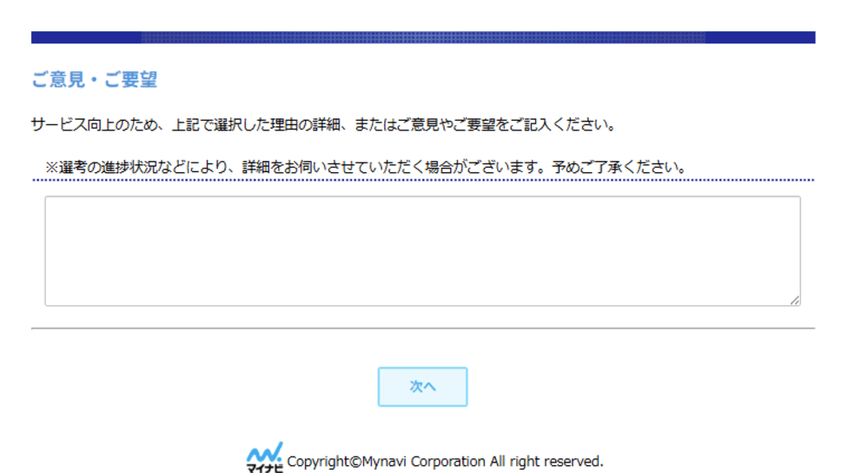Click the Mynavi logo in footer
The image size is (868, 473).
coord(265,457)
